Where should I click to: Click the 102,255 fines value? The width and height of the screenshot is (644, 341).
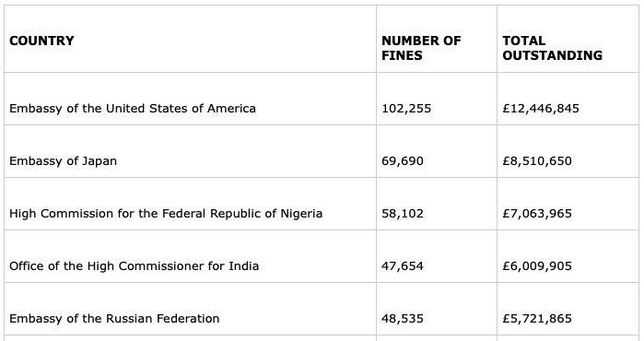tap(406, 109)
